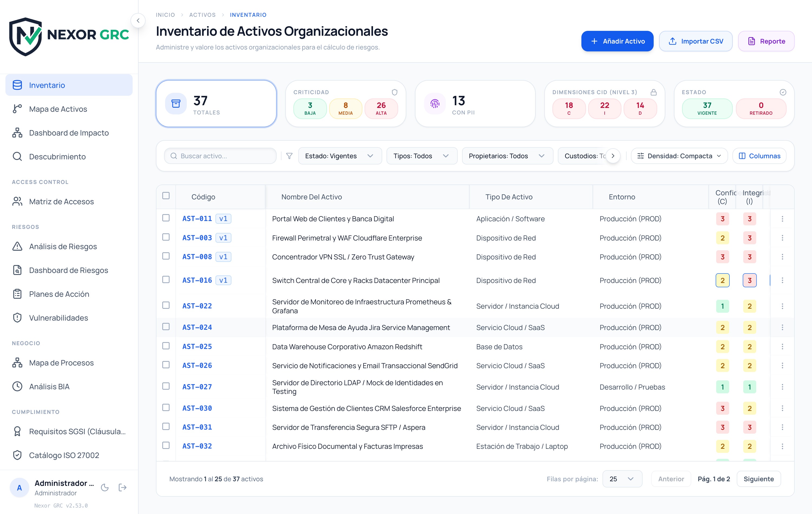The width and height of the screenshot is (812, 514).
Task: Open asset link AST-026
Action: click(x=197, y=366)
